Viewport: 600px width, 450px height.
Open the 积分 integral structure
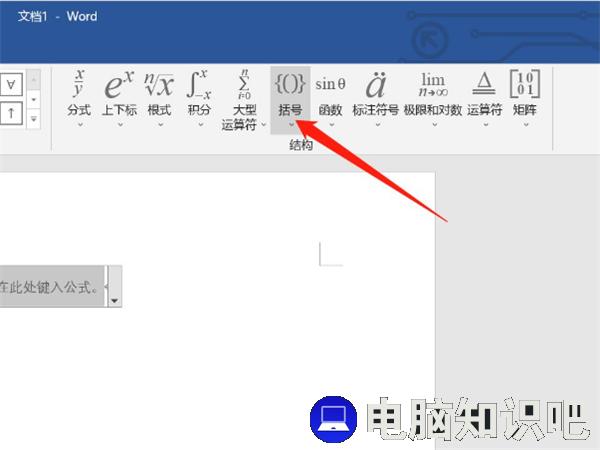(x=199, y=99)
